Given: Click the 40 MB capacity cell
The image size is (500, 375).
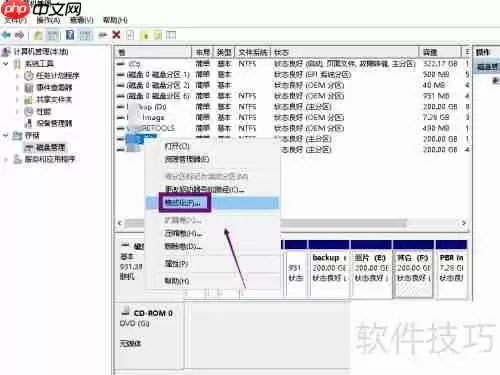Looking at the screenshot, I should point(434,85).
